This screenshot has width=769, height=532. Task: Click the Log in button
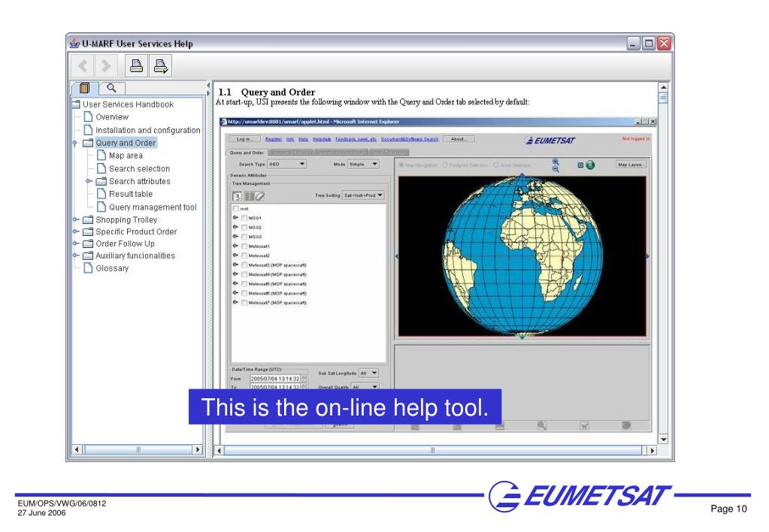coord(244,139)
